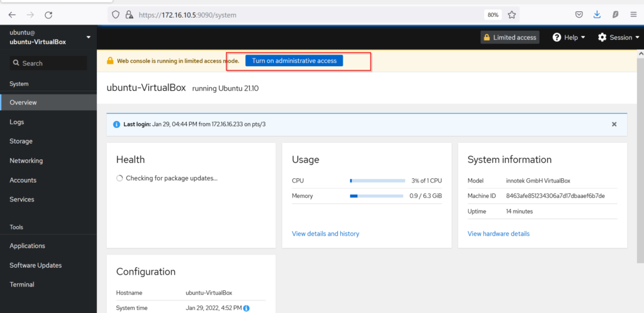Viewport: 644px width, 313px height.
Task: Click the 80% zoom level indicator
Action: click(x=493, y=15)
